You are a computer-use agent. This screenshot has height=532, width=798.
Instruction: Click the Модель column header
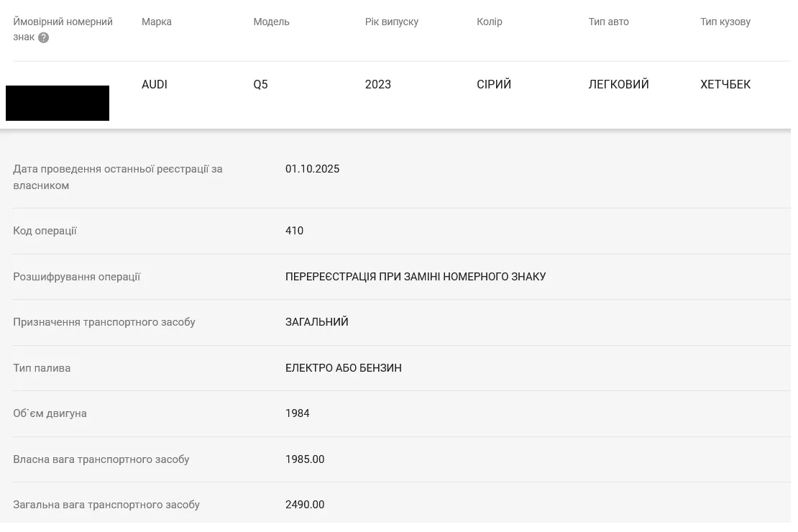click(271, 22)
